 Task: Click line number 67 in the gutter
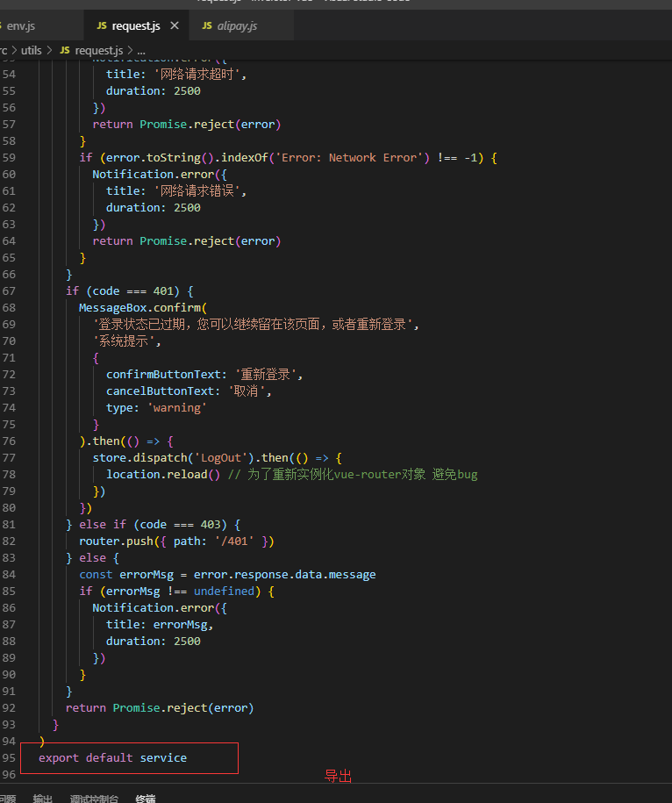tap(10, 290)
